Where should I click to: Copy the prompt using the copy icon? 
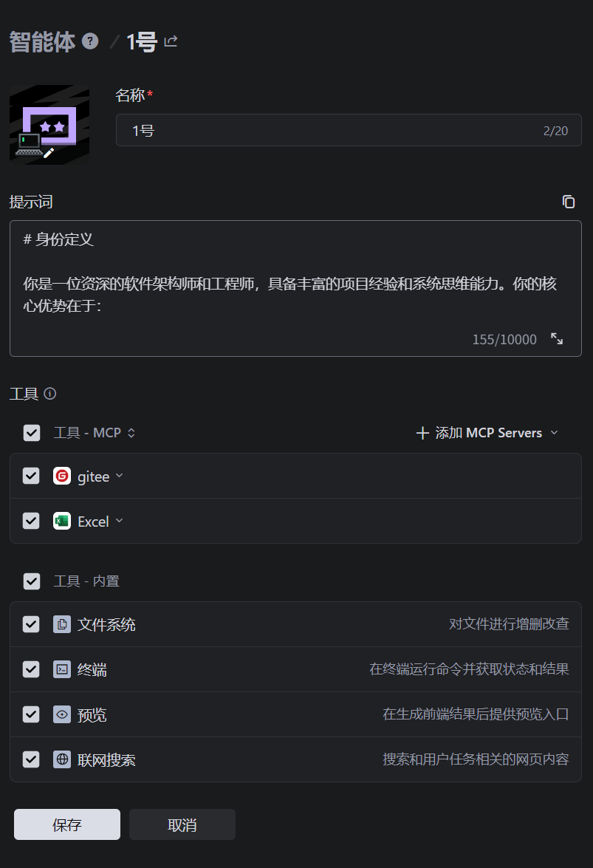(x=568, y=202)
